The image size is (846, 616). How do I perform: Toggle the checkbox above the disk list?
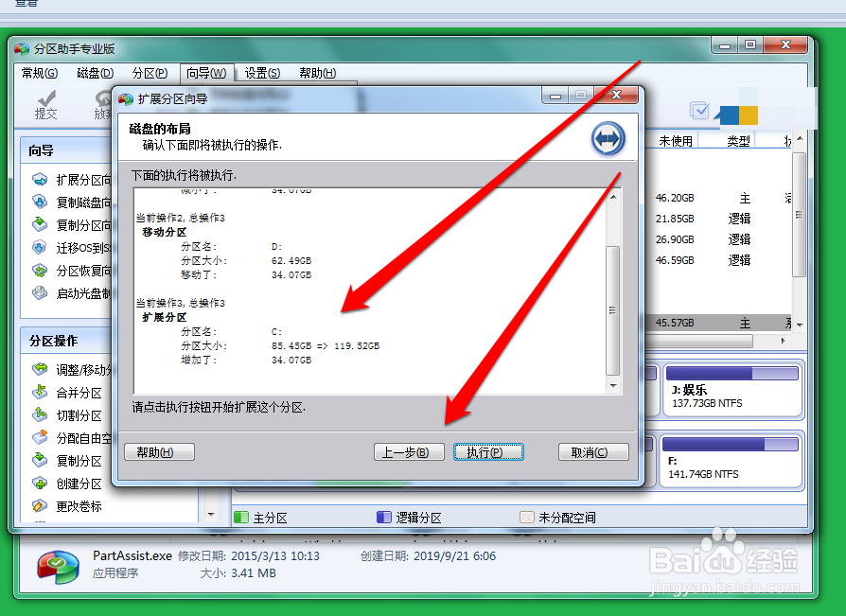click(700, 110)
